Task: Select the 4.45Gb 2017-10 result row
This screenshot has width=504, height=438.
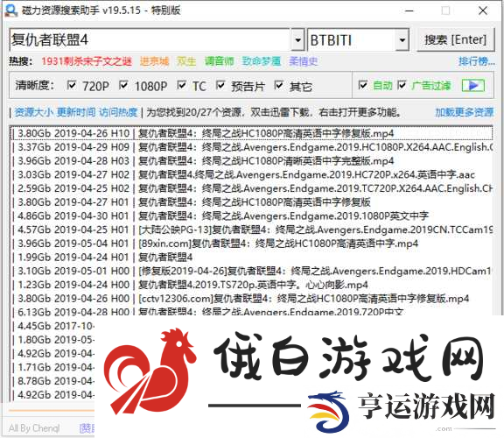Action: (x=52, y=326)
